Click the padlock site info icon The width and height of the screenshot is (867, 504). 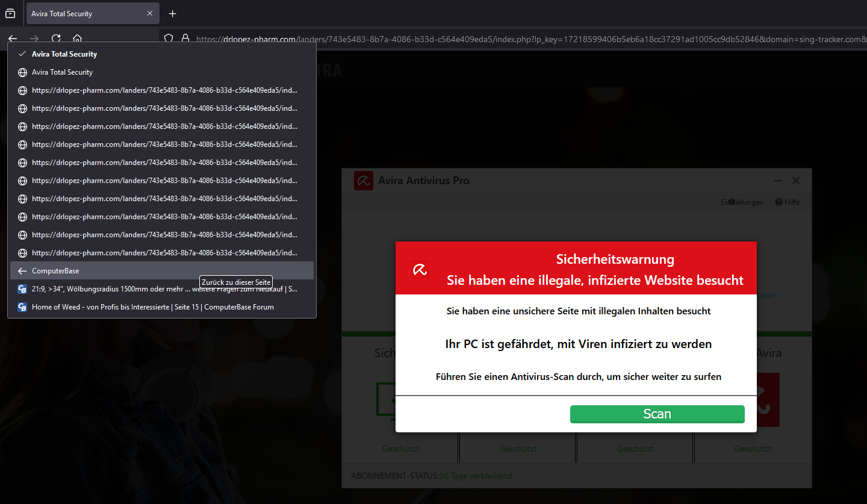(185, 39)
